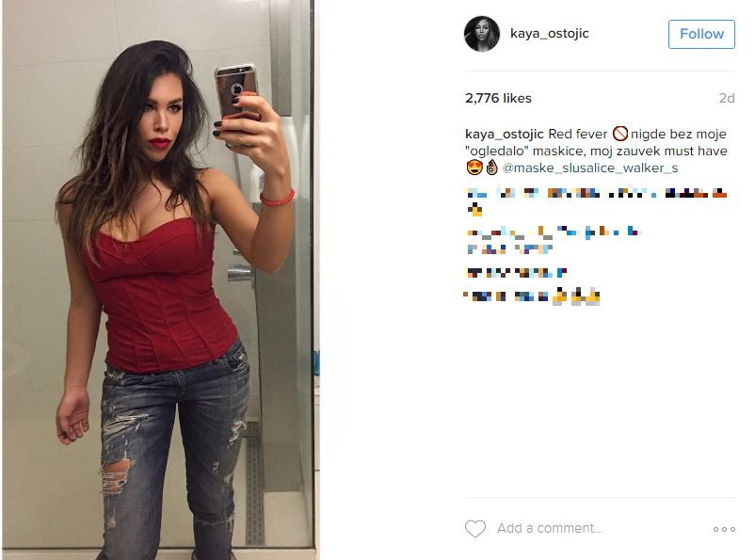Screen dimensions: 755x560
Task: Click the first blurred comment line
Action: click(597, 200)
